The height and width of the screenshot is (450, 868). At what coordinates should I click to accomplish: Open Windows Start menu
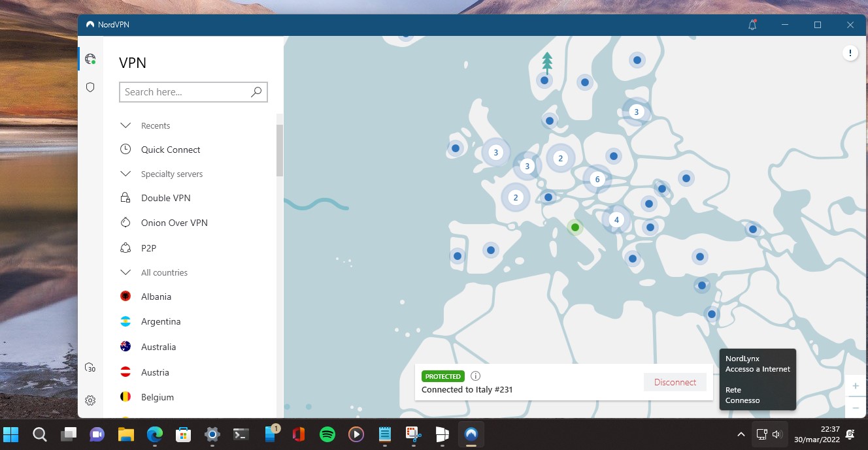(x=11, y=434)
